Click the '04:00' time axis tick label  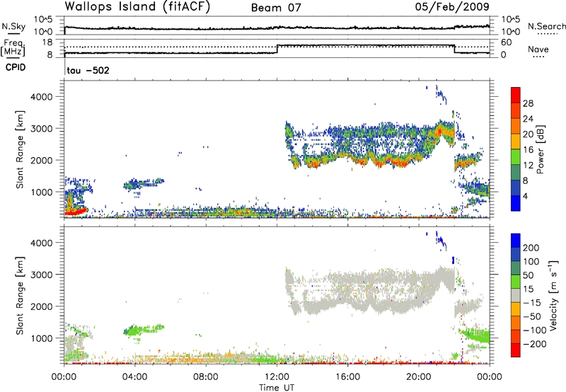(x=134, y=377)
